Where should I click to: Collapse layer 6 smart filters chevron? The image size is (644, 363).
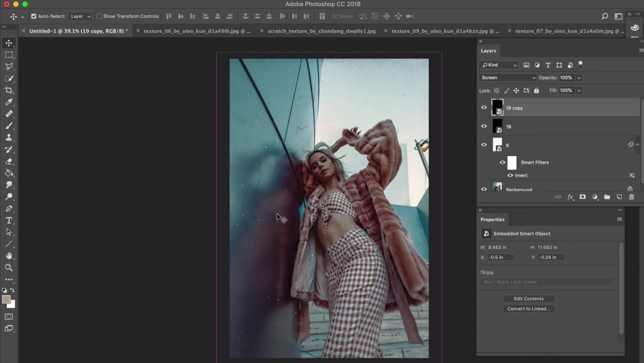click(x=638, y=145)
